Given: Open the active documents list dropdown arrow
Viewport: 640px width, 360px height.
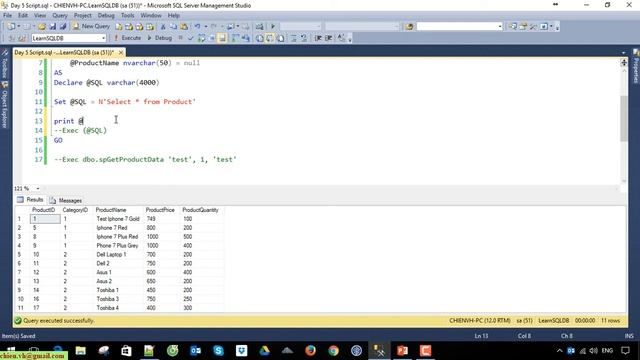Looking at the screenshot, I should (x=623, y=53).
